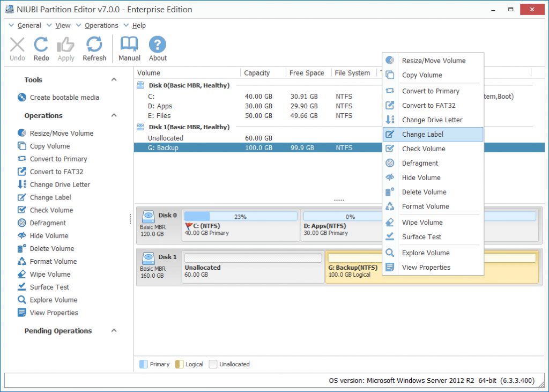Collapse the Operations section
Image resolution: width=549 pixels, height=392 pixels.
(x=113, y=115)
